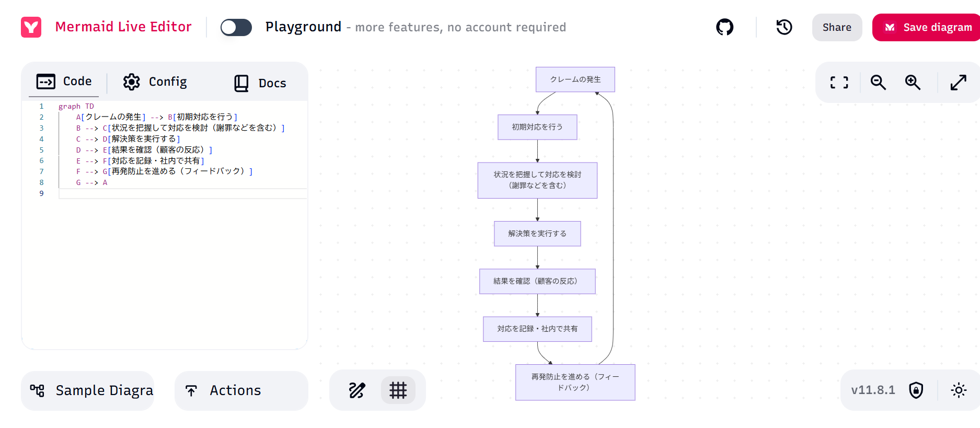The width and height of the screenshot is (980, 428).
Task: Click code line 'D --> E[結果を確認（顧客の反応）]'
Action: (x=144, y=150)
